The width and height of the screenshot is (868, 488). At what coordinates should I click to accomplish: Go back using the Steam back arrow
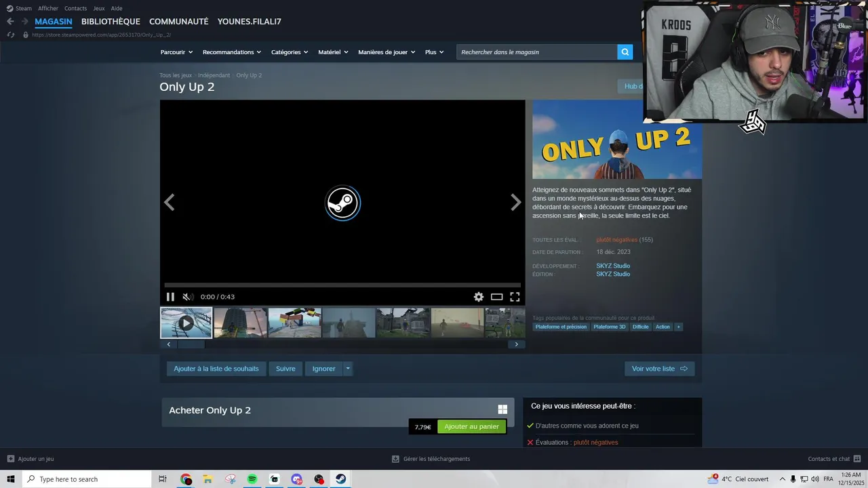[10, 22]
